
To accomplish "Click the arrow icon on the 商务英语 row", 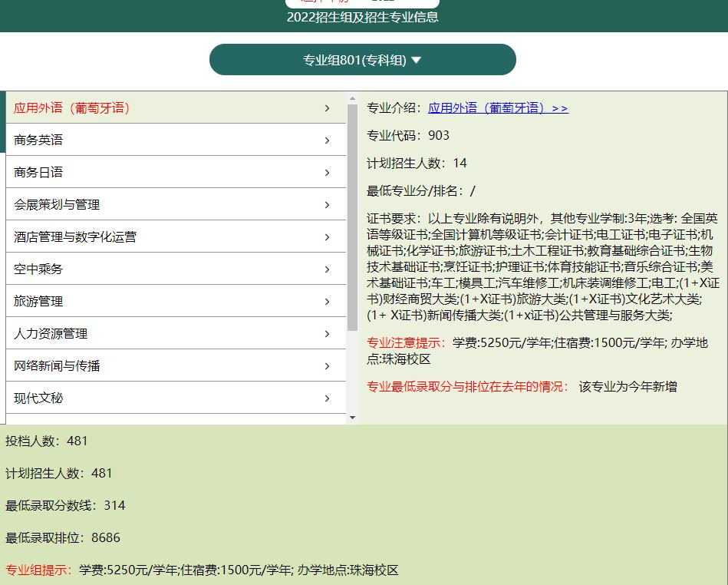I will tap(328, 140).
